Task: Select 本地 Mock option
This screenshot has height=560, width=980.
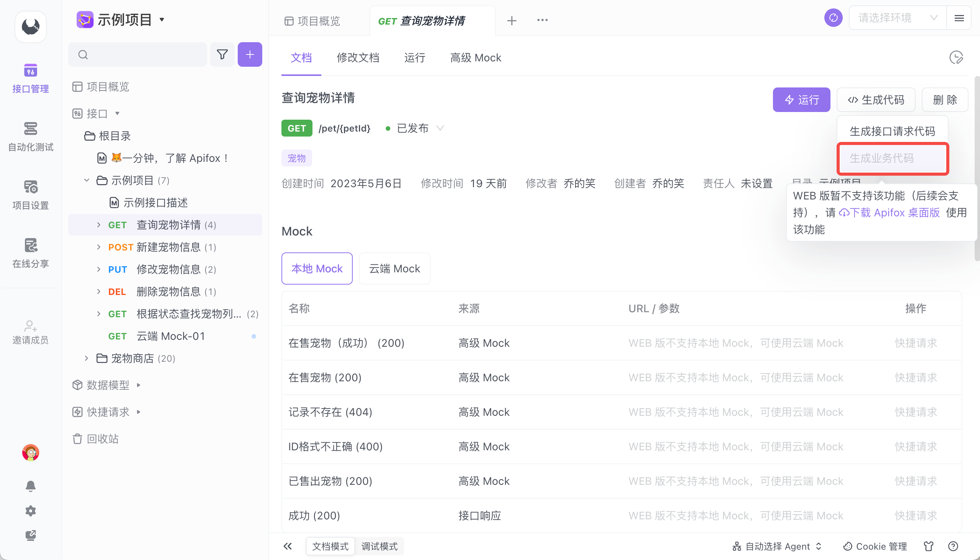Action: (x=316, y=268)
